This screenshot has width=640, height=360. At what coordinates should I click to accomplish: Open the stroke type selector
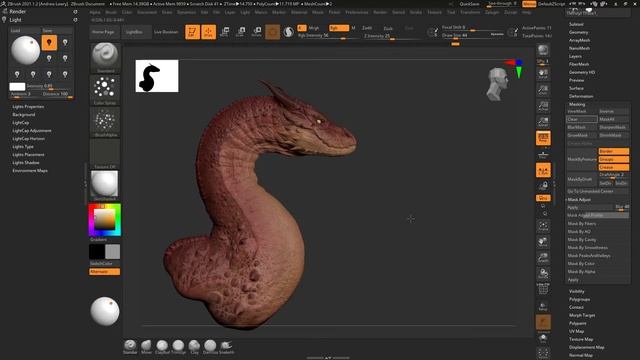(x=105, y=90)
